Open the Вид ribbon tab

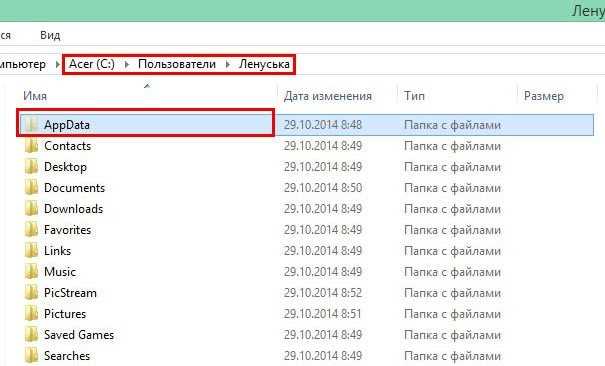point(50,35)
